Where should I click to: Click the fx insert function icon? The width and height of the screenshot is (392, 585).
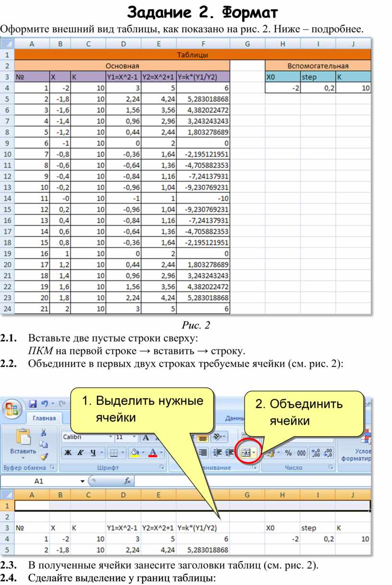pyautogui.click(x=127, y=481)
